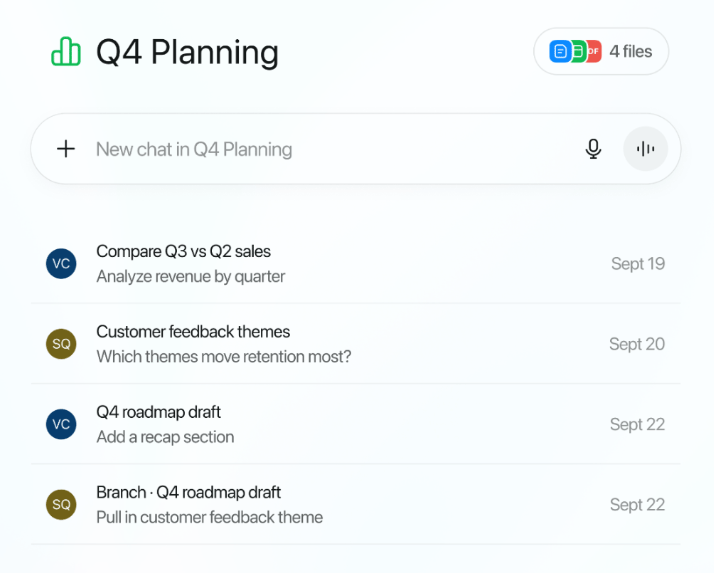
Task: Click SQ avatar beside Customer feedback themes
Action: 61,344
